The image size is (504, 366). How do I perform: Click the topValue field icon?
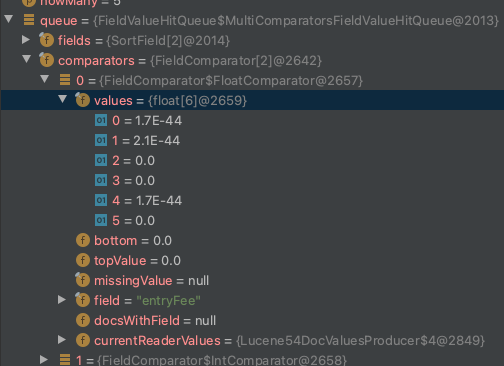[83, 260]
